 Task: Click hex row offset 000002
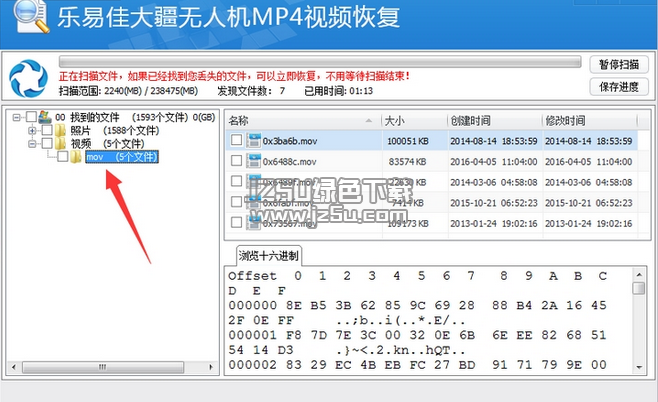252,365
